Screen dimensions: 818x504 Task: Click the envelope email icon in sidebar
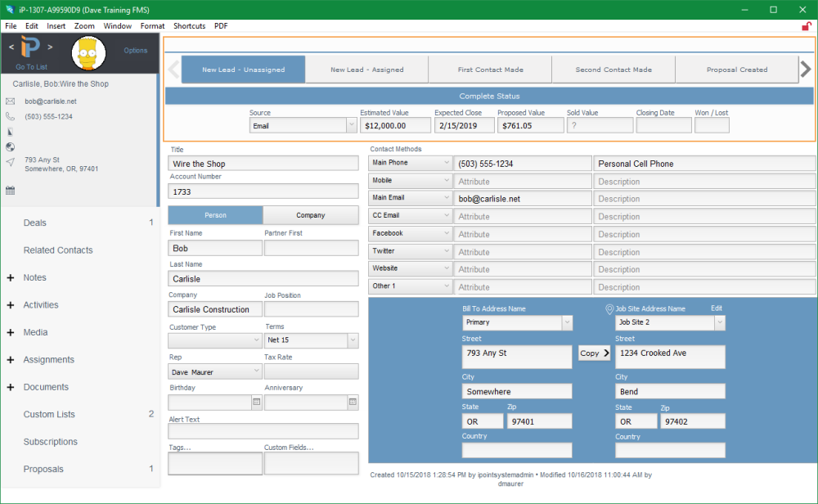coord(11,101)
